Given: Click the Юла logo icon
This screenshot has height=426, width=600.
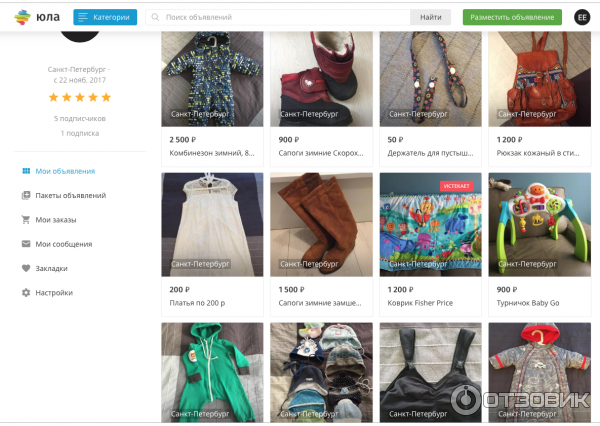Looking at the screenshot, I should coord(23,17).
